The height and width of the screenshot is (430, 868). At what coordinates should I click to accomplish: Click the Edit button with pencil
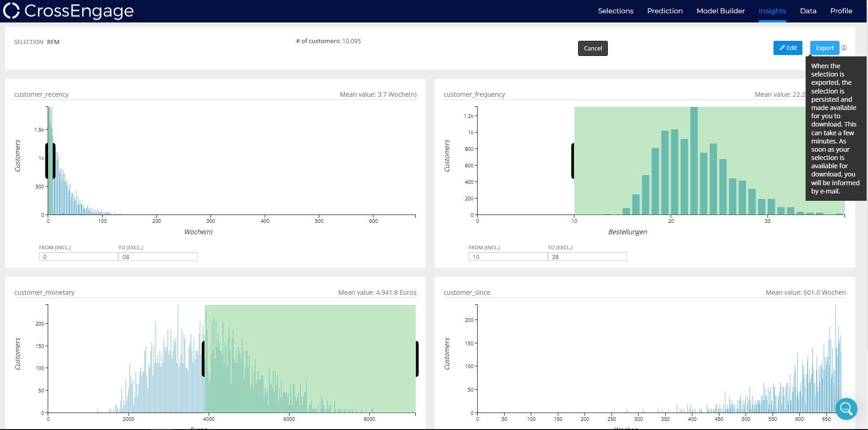coord(788,48)
